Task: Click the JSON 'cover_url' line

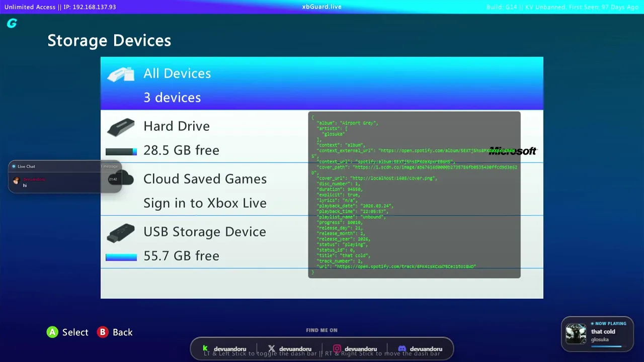Action: click(x=377, y=178)
